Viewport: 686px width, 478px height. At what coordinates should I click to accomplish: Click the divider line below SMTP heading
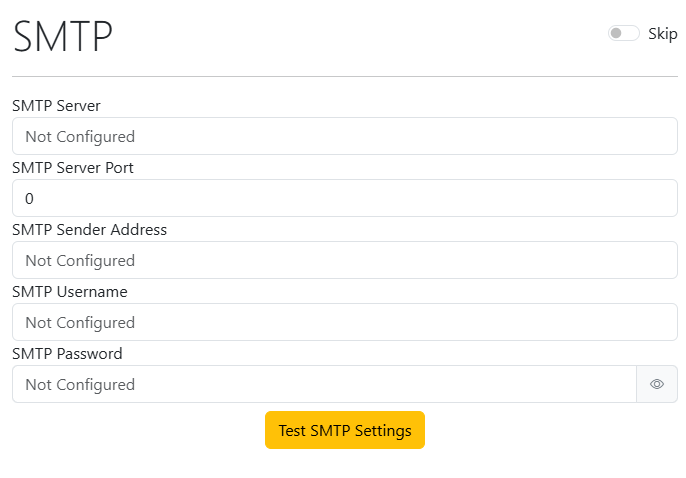coord(344,76)
